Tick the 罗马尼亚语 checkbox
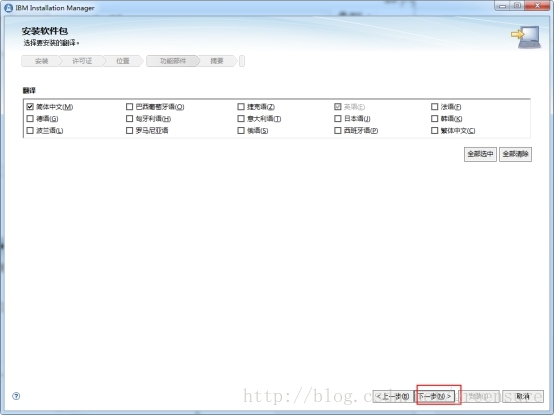554x416 pixels. [129, 130]
